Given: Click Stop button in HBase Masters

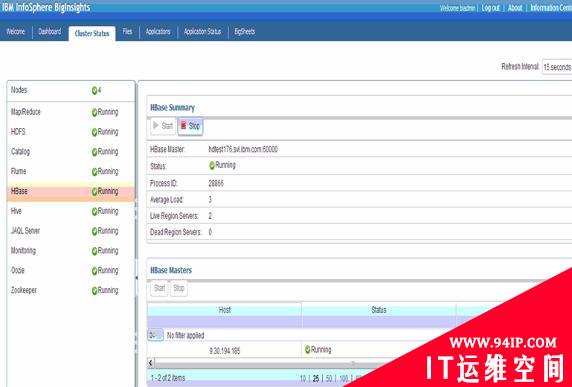Looking at the screenshot, I should 178,288.
